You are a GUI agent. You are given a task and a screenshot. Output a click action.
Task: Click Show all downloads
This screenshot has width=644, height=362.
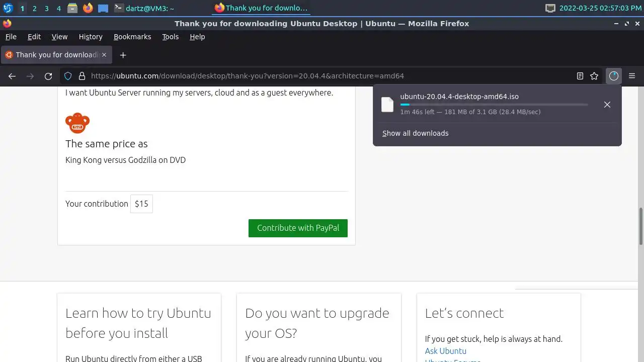415,133
